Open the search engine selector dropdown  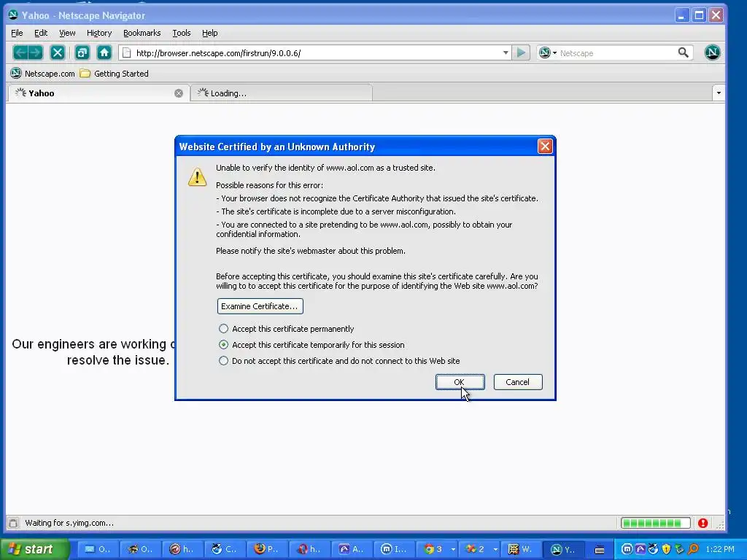(548, 52)
